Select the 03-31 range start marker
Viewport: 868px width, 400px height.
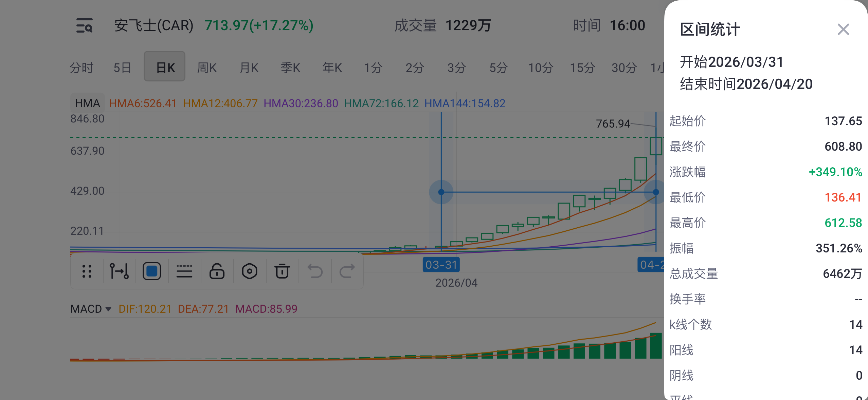pos(441,265)
